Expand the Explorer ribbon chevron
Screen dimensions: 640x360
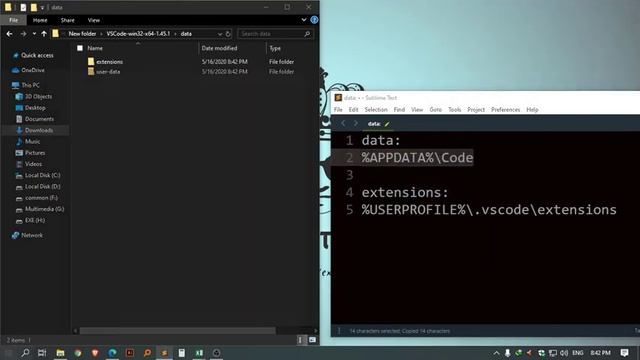[x=304, y=20]
